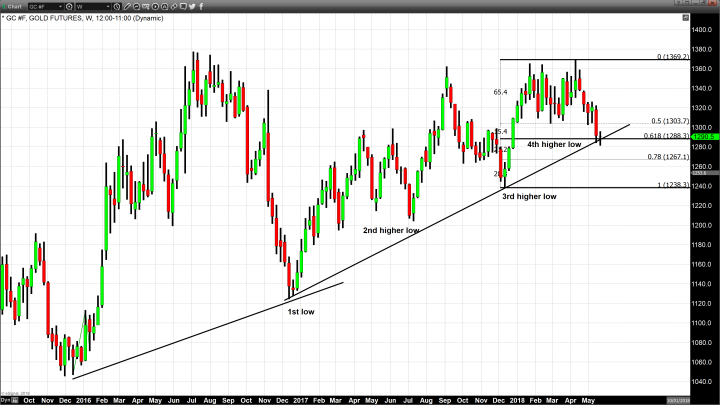This screenshot has width=720, height=405.
Task: Click the grey 1253.8 price marker on axis
Action: coord(705,173)
